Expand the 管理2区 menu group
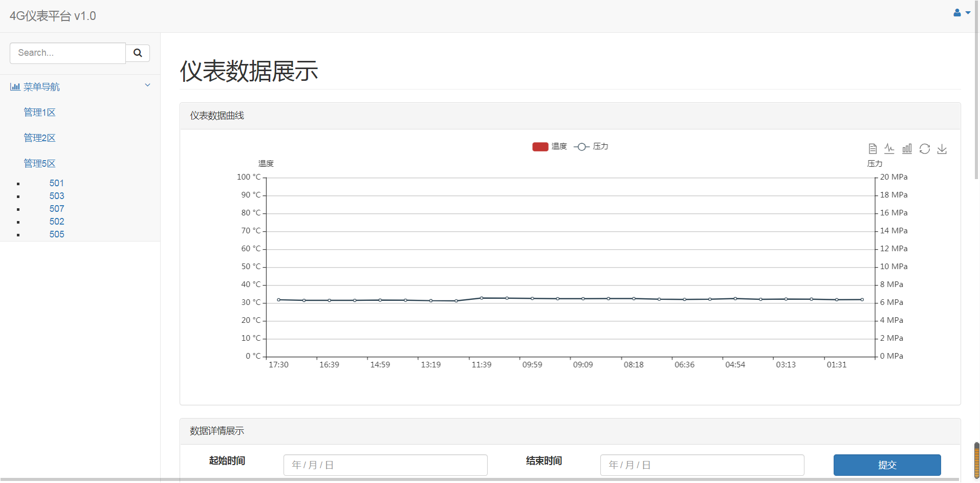980x483 pixels. [39, 138]
